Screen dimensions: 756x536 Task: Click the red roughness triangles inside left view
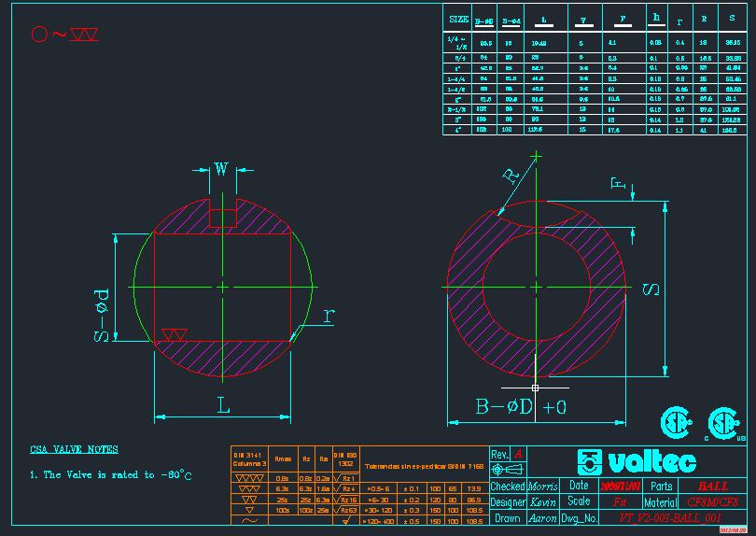174,334
